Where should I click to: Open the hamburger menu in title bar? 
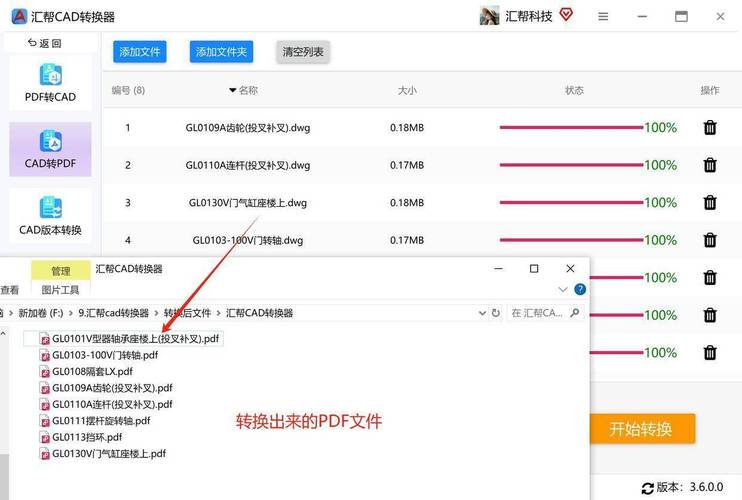point(603,17)
